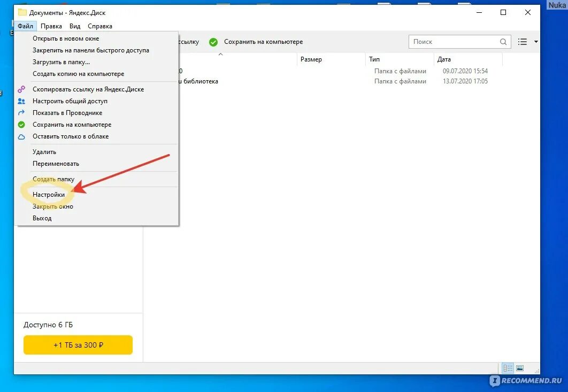This screenshot has height=392, width=568.
Task: Maximize the Яндекс.Диск window
Action: click(x=503, y=13)
